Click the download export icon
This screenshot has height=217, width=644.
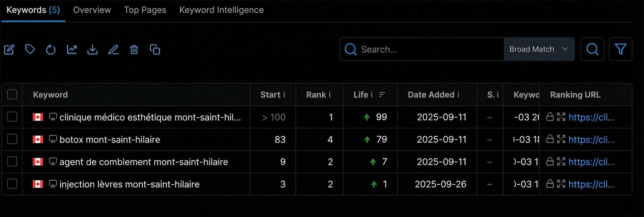click(x=93, y=49)
